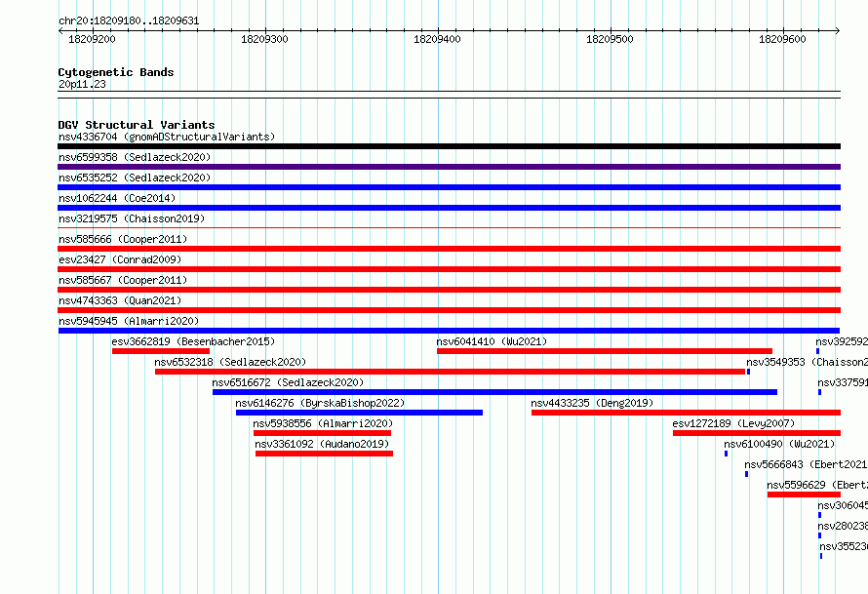Viewport: 868px width, 594px height.
Task: Open the nsv4336704 (gnomADStructuralVariants) label
Action: 167,137
